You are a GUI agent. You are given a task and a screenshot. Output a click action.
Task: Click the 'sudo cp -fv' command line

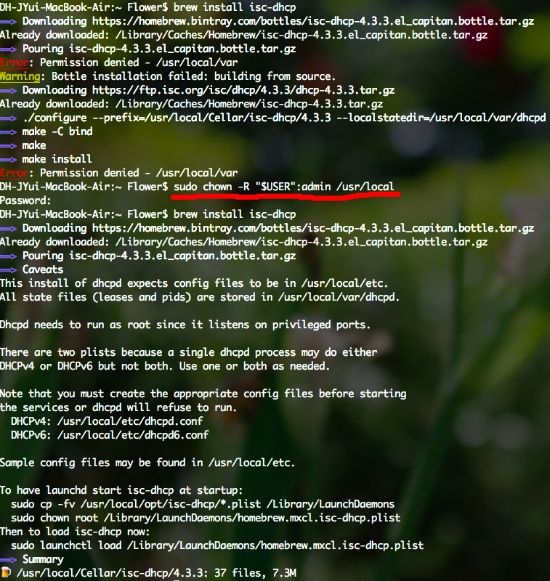203,504
